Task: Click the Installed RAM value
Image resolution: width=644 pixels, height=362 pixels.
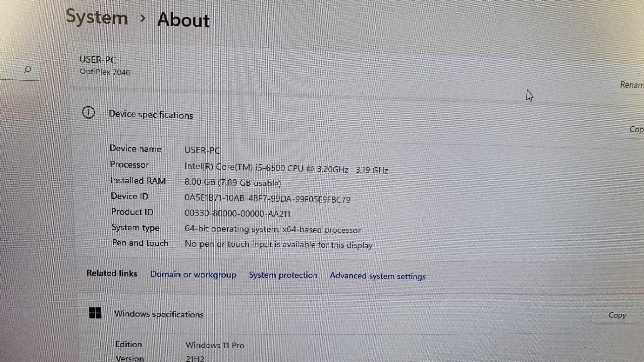Action: pyautogui.click(x=233, y=183)
